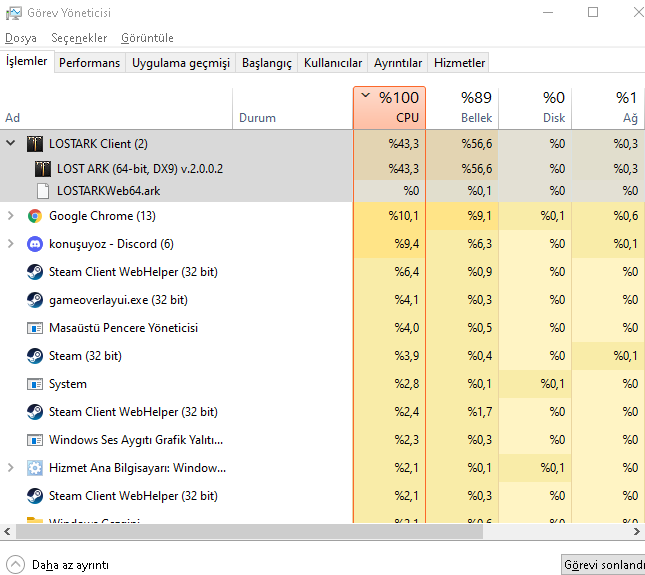Click the horizontal scrollbar thumb
This screenshot has width=645, height=575.
(x=249, y=532)
